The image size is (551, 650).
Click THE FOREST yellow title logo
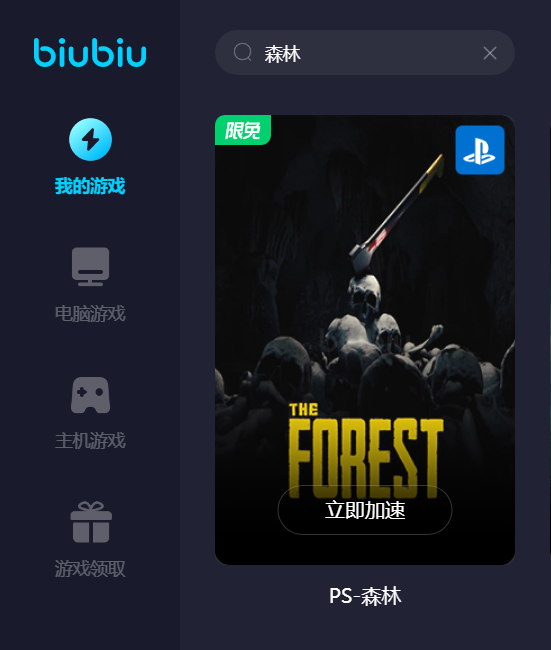[x=366, y=450]
